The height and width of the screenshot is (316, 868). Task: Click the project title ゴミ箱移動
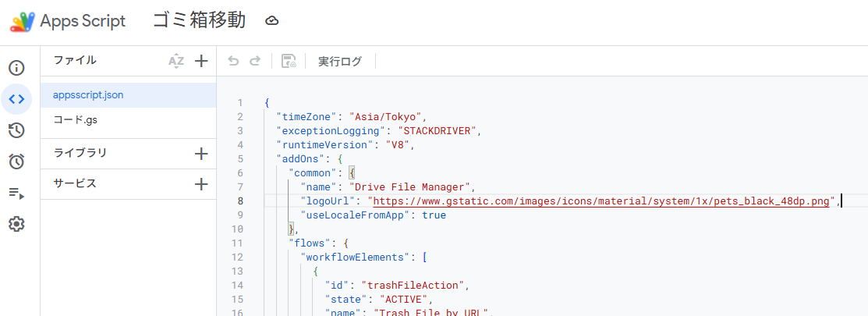[x=200, y=21]
